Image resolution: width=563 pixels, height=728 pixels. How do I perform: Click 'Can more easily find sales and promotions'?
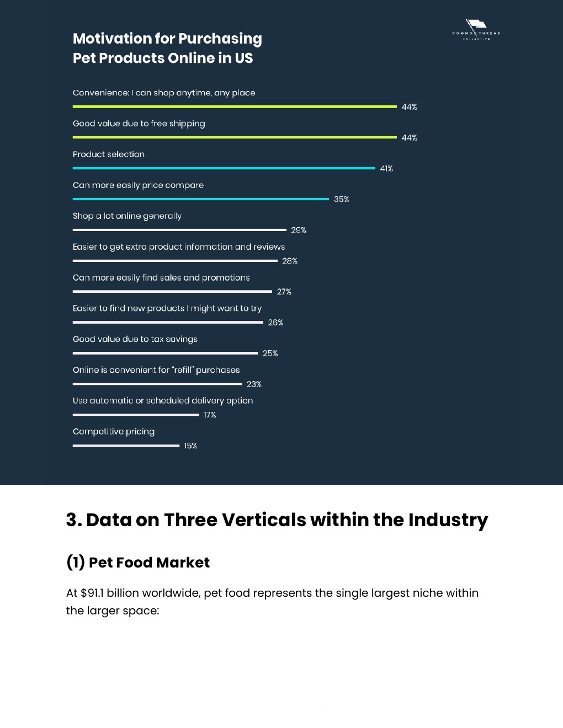161,278
